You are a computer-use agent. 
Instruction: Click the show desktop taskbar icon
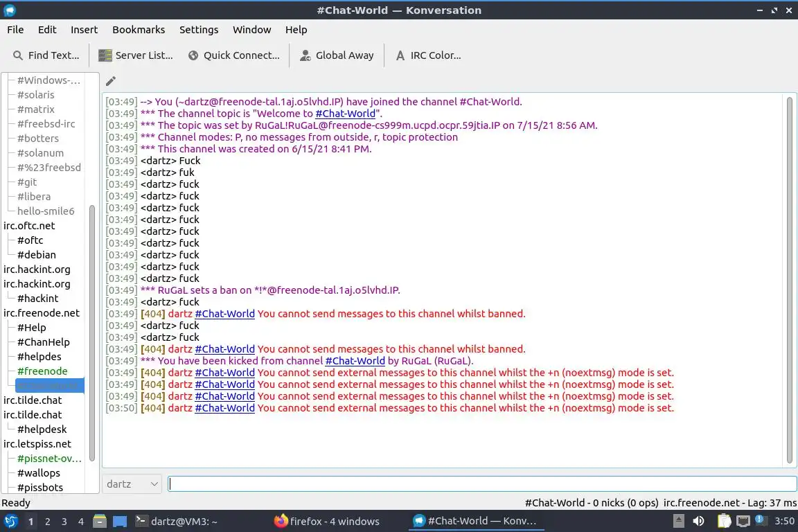point(120,522)
